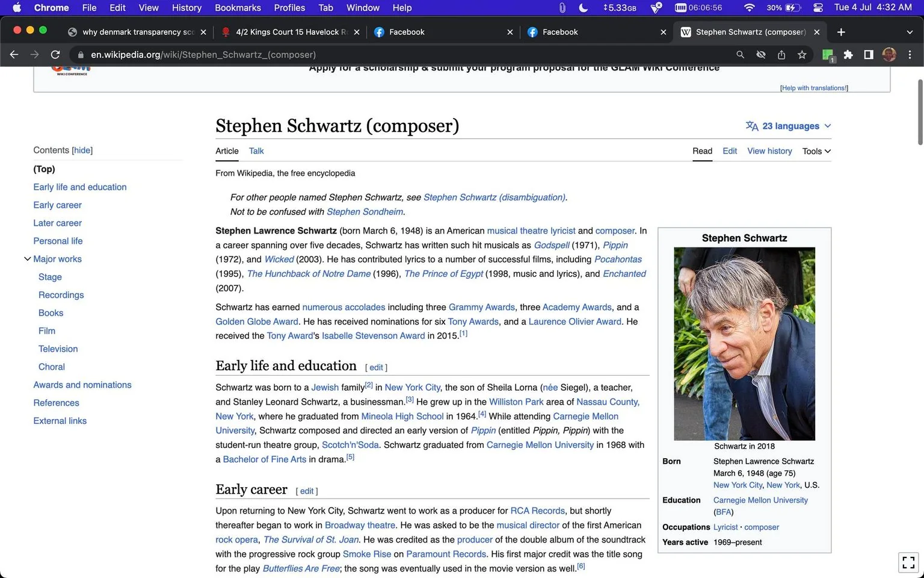Open macOS Control Center icon
The height and width of the screenshot is (578, 924).
tap(818, 8)
